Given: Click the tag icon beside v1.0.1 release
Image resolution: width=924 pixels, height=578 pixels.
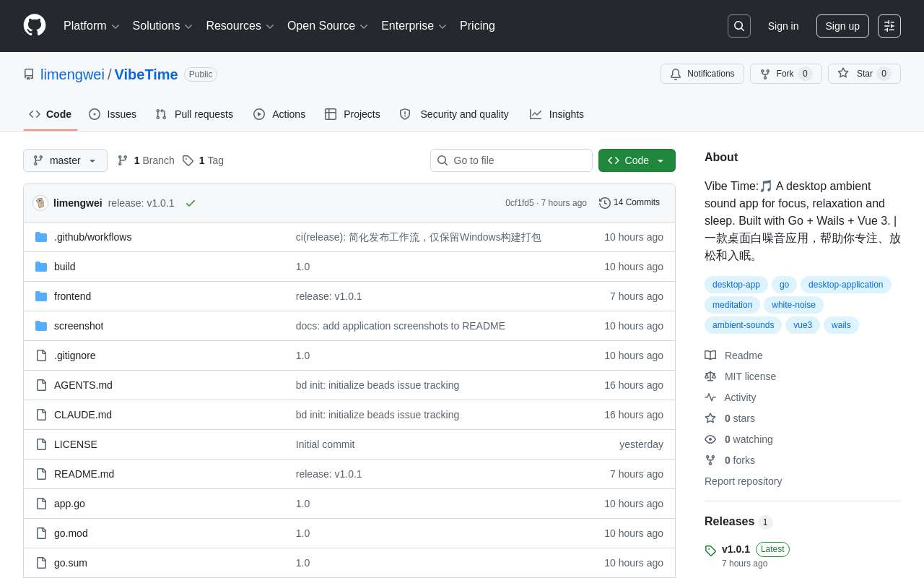Looking at the screenshot, I should point(710,551).
